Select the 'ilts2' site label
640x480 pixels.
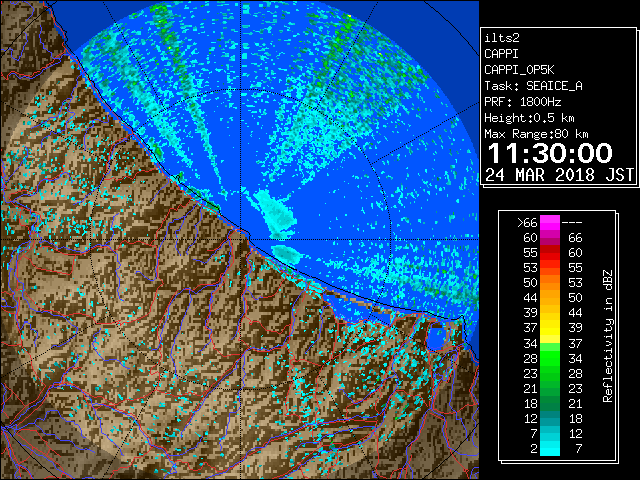(x=502, y=38)
